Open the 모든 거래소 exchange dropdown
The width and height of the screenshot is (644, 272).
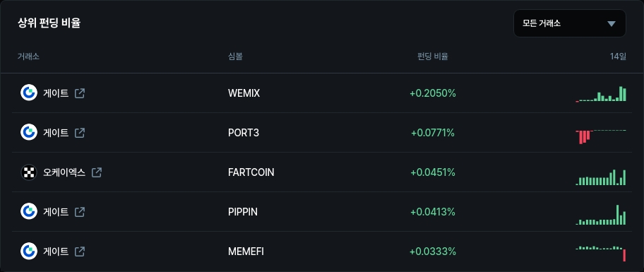[x=570, y=23]
